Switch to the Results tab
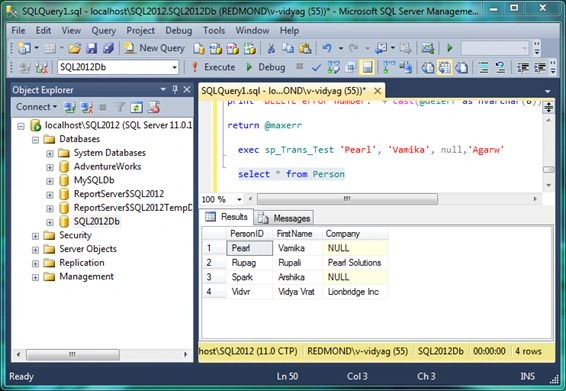The image size is (566, 391). 227,217
